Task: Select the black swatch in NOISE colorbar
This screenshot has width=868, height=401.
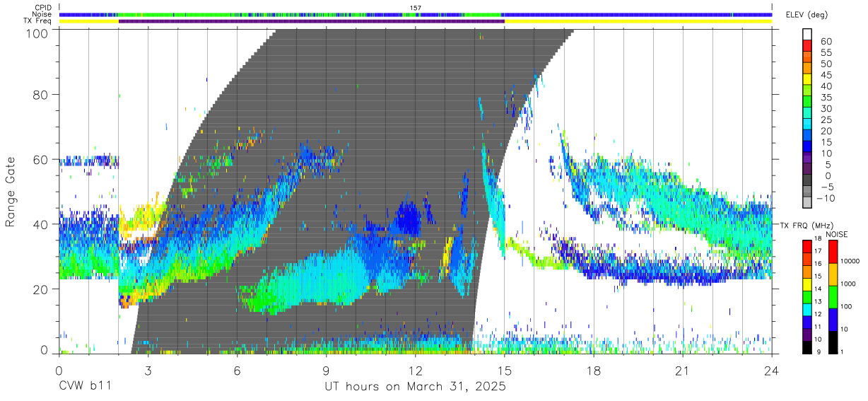Action: tap(833, 342)
